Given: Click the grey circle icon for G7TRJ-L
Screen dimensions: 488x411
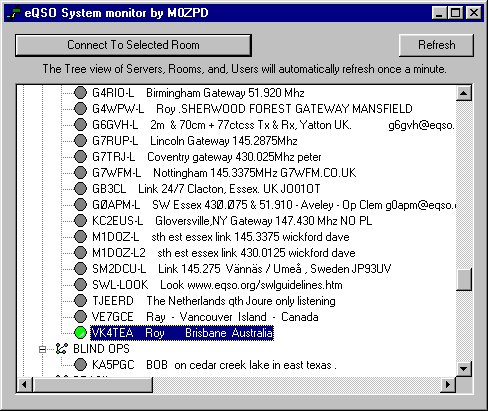Looking at the screenshot, I should coord(80,156).
